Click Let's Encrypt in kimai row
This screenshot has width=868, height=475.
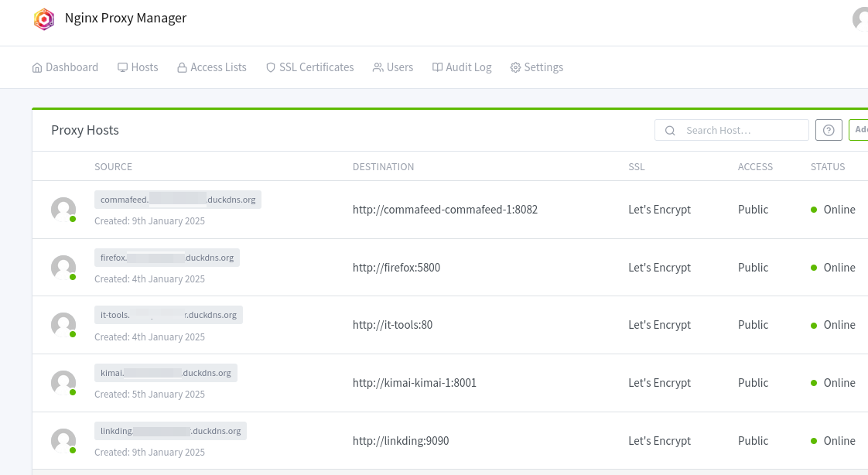tap(659, 383)
